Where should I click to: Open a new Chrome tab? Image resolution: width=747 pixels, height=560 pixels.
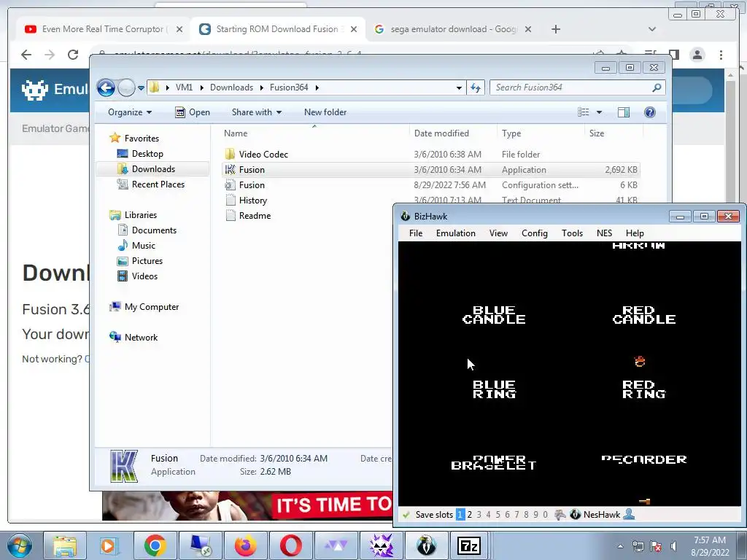coord(555,29)
